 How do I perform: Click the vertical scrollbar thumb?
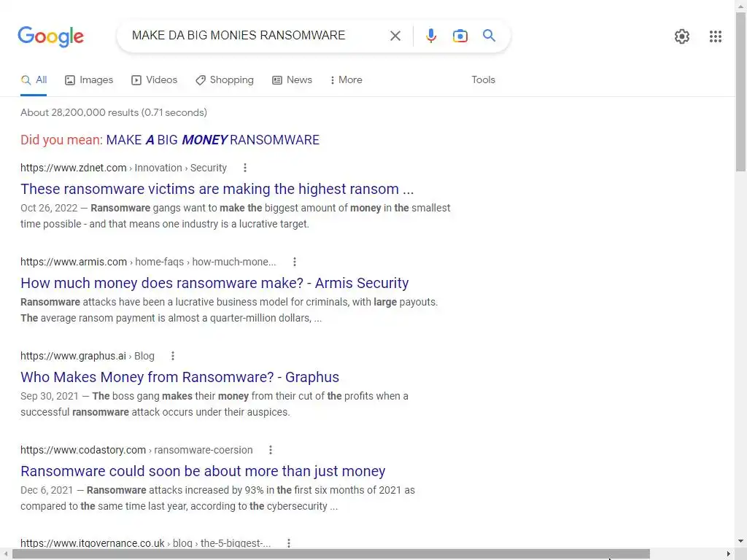coord(741,91)
